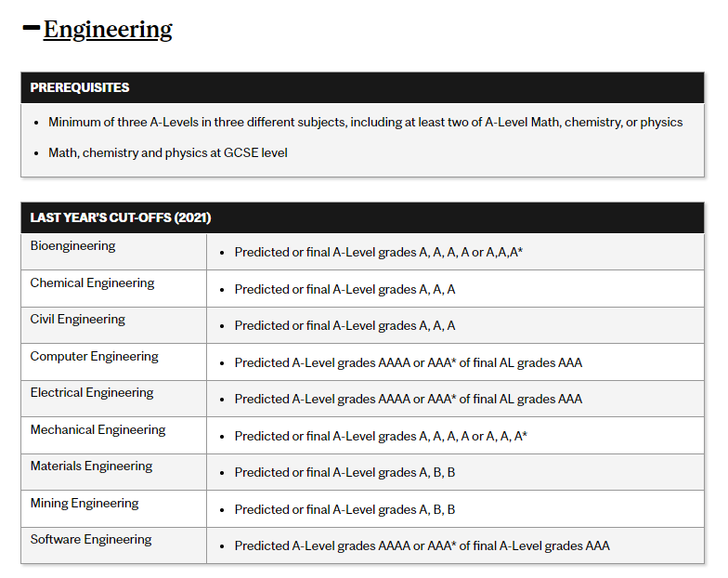Viewport: 728px width, 578px height.
Task: Open the Engineering heading link
Action: point(108,30)
